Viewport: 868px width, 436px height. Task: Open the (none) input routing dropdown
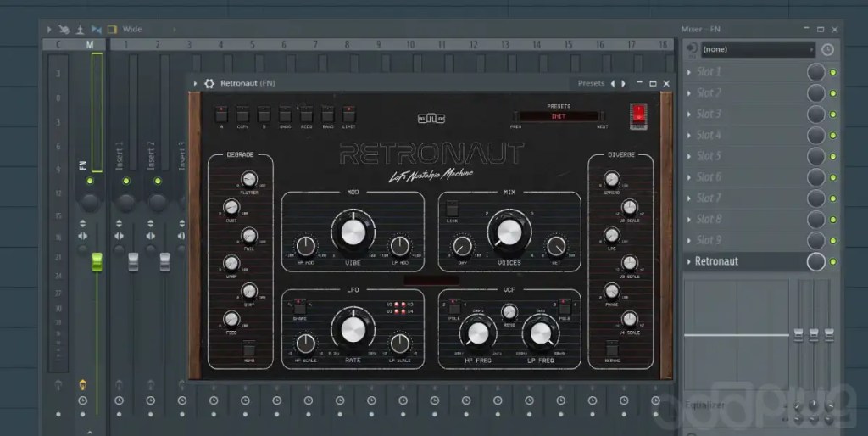point(758,49)
